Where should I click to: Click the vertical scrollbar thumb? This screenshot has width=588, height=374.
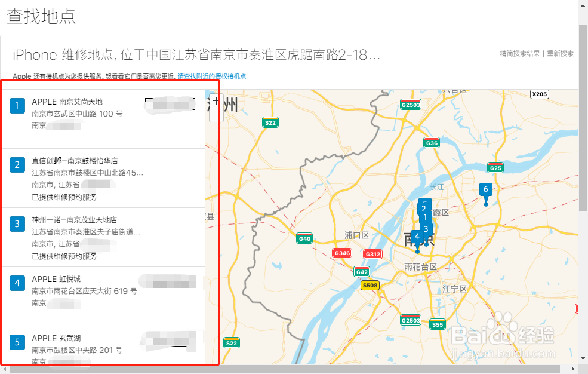pyautogui.click(x=583, y=117)
